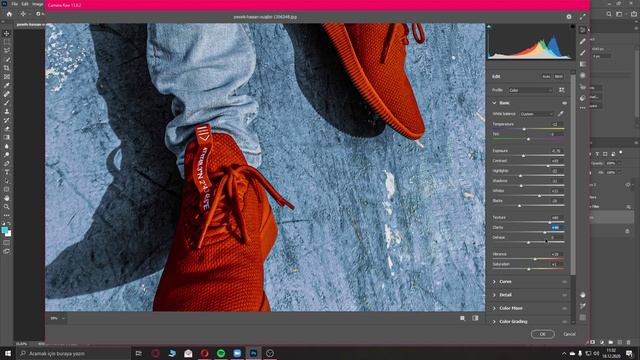Select the Rectangular Marquee tool
Screen dimensions: 640x360
7,42
